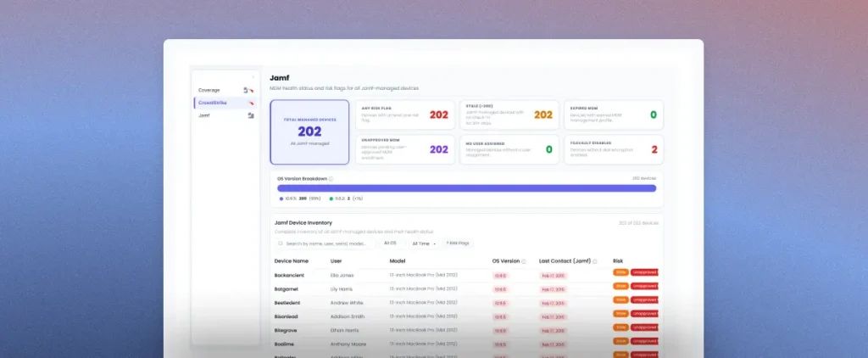Open the Any Risk Flag card

coord(405,115)
